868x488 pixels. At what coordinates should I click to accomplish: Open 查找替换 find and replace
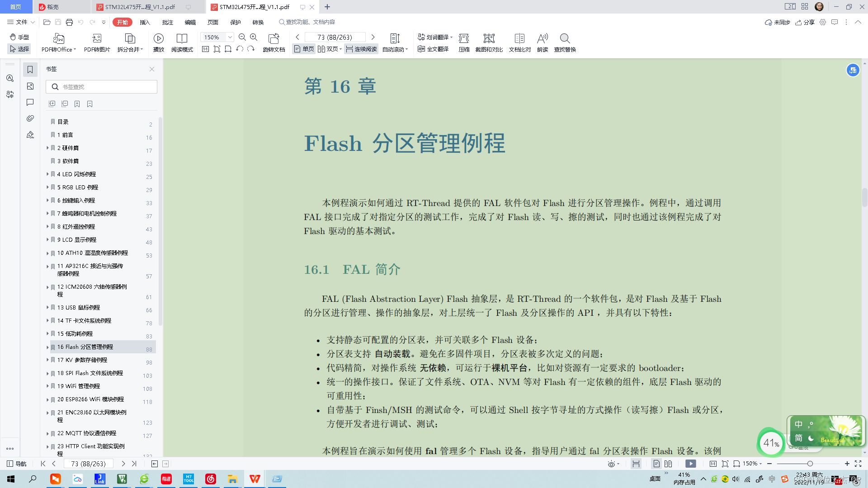coord(565,43)
